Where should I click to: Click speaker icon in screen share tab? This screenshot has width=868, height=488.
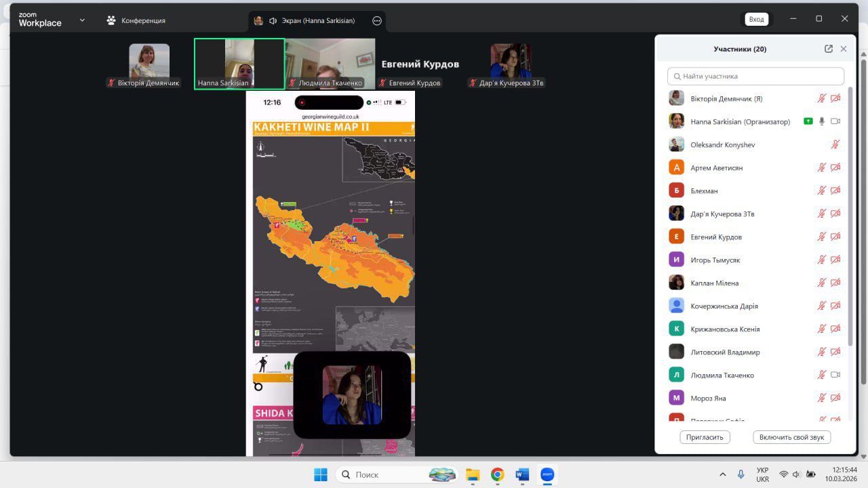[273, 20]
